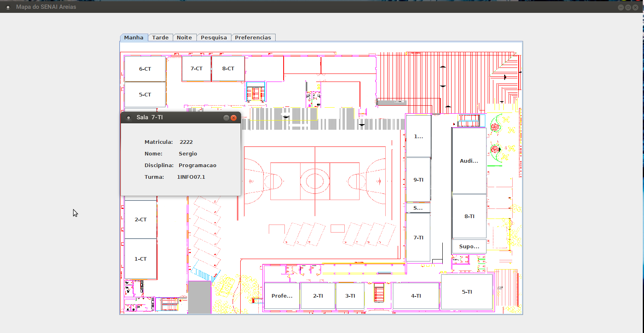Screen dimensions: 644x333
Task: Open the truncated '1...' room button
Action: [x=418, y=136]
